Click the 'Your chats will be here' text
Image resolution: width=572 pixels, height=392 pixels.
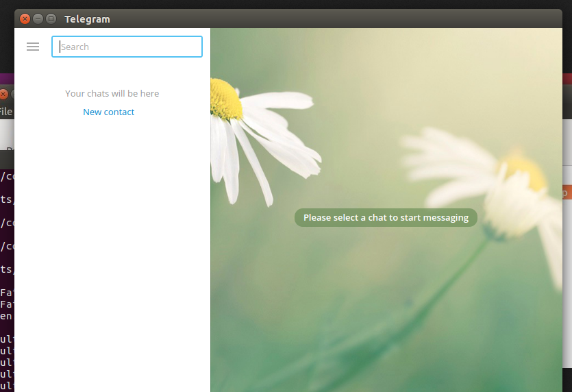point(112,93)
